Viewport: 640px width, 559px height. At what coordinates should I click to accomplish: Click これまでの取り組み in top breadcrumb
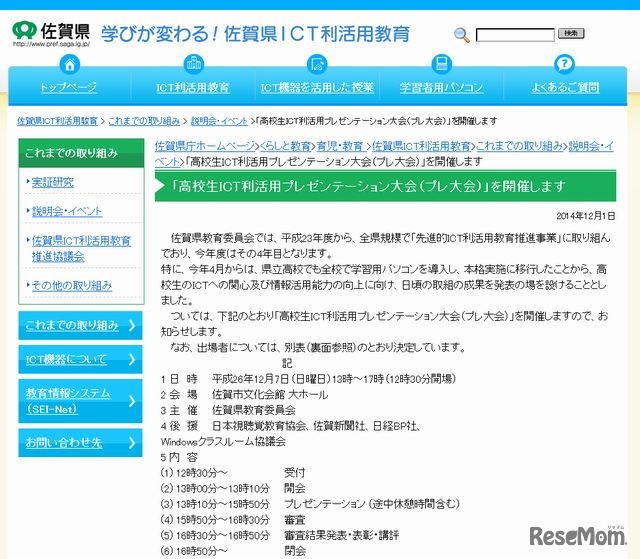tap(144, 121)
